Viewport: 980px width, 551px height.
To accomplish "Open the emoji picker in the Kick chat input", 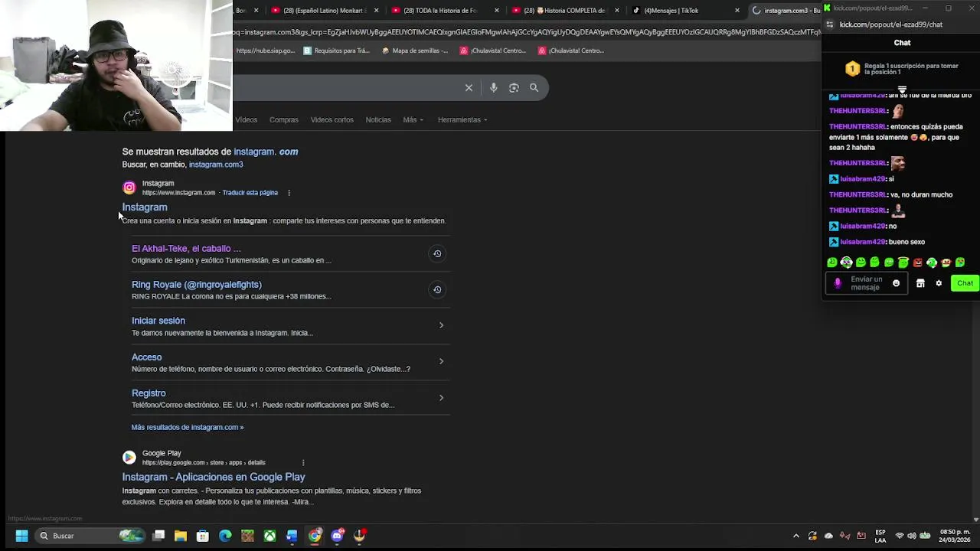I will (896, 283).
